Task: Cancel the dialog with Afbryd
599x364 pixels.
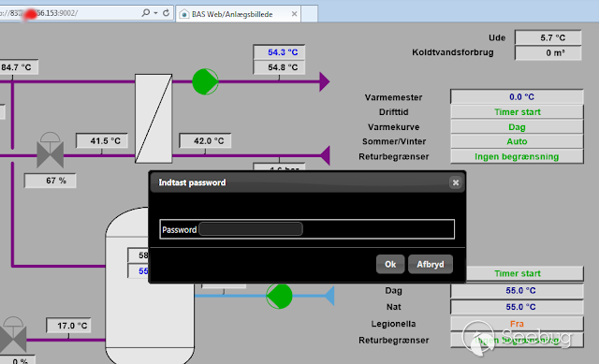Action: coord(431,264)
